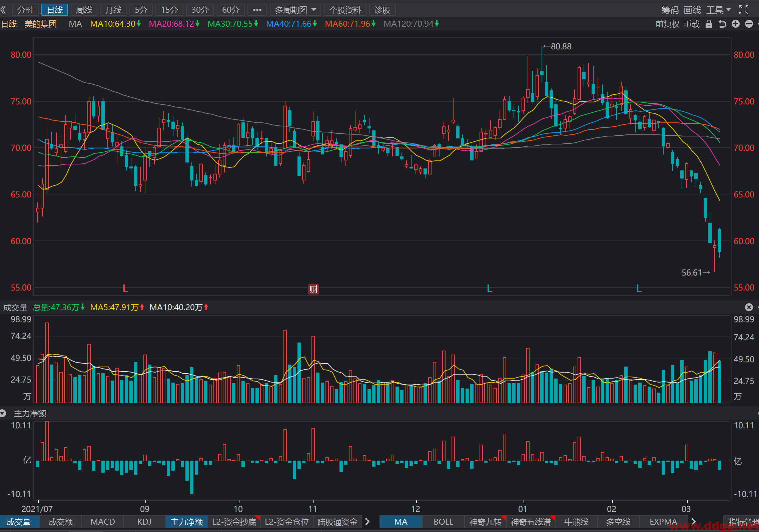Select the BOLL indicator tab
The height and width of the screenshot is (532, 759).
[443, 522]
